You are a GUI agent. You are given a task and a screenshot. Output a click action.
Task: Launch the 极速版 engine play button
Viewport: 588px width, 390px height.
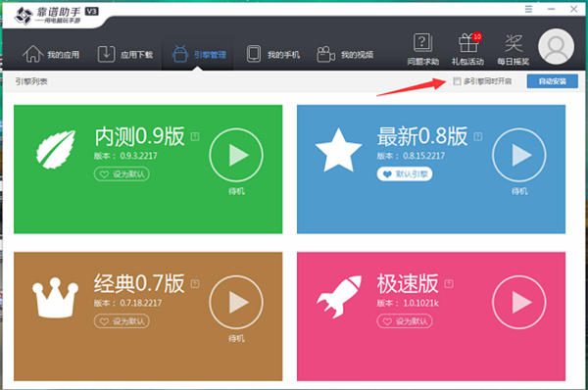tap(519, 302)
